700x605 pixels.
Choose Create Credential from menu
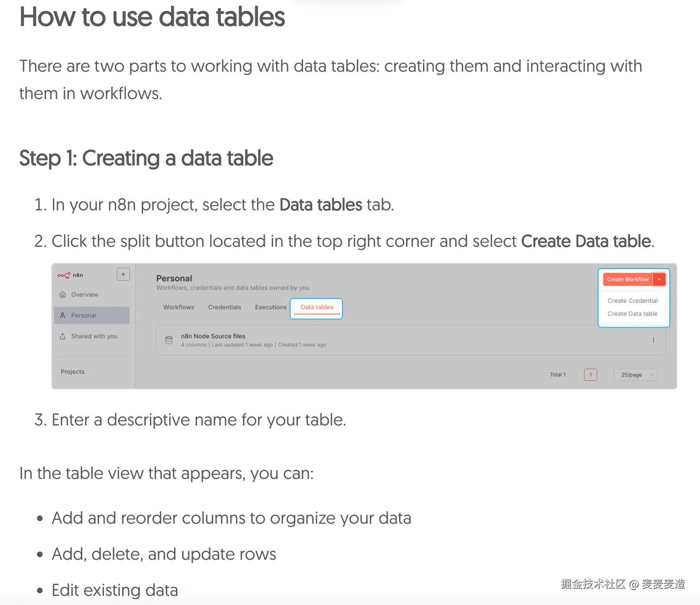point(632,301)
